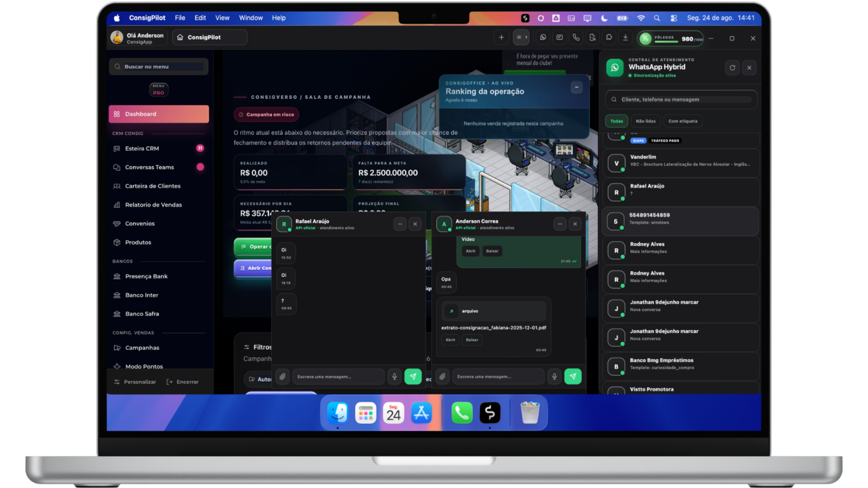Click the document search icon in the top toolbar

pos(592,37)
